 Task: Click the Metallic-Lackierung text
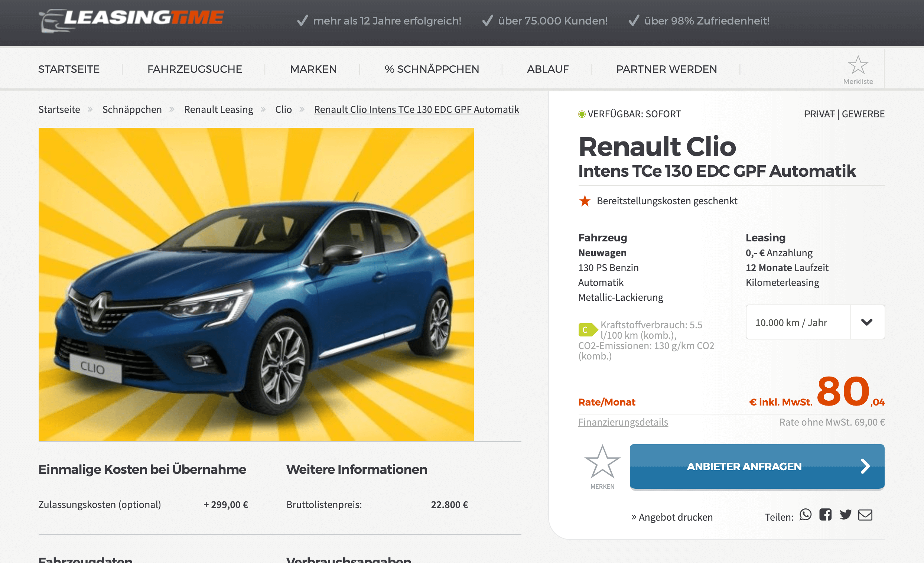pyautogui.click(x=620, y=297)
